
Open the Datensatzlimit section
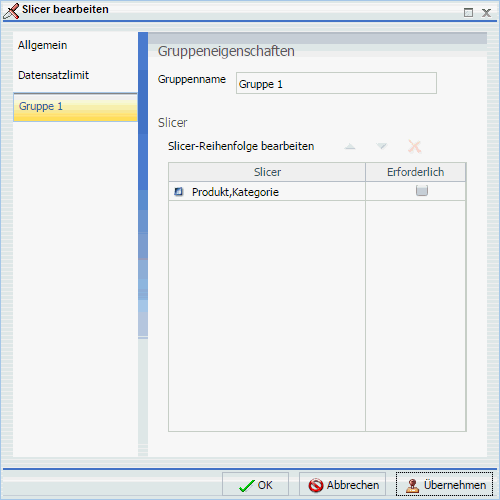point(75,75)
